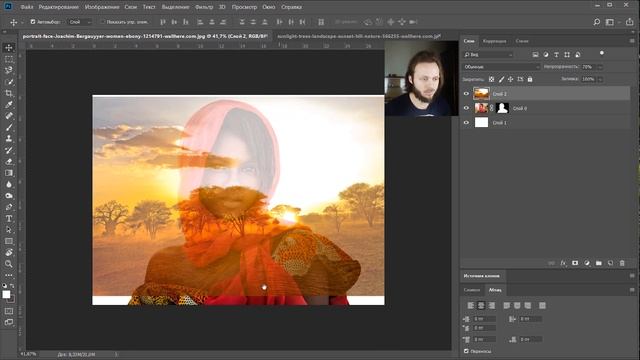Open the fill slider dropdown arrow
640x360 pixels.
(600, 79)
